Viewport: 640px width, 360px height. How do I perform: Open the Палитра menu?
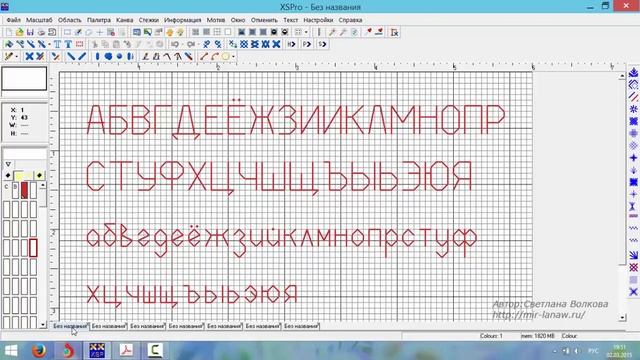click(x=99, y=20)
